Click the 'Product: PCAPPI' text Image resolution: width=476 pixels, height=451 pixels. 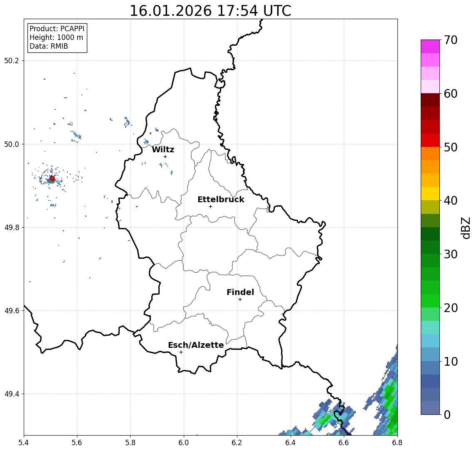[x=57, y=29]
